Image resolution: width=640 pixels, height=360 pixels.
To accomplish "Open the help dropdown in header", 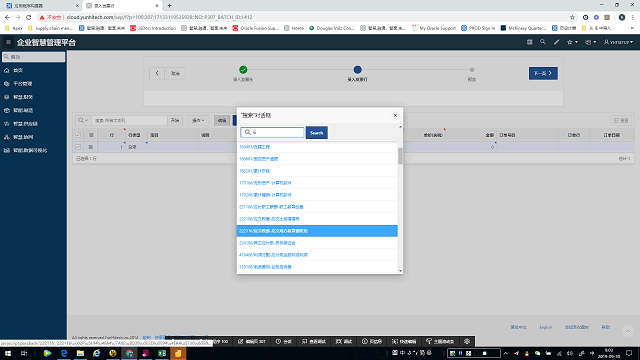I will pyautogui.click(x=590, y=42).
